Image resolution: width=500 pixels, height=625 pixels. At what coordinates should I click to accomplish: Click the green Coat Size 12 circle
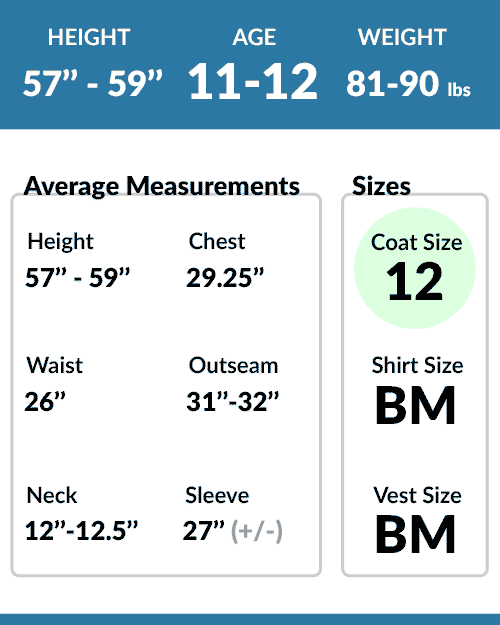coord(415,268)
